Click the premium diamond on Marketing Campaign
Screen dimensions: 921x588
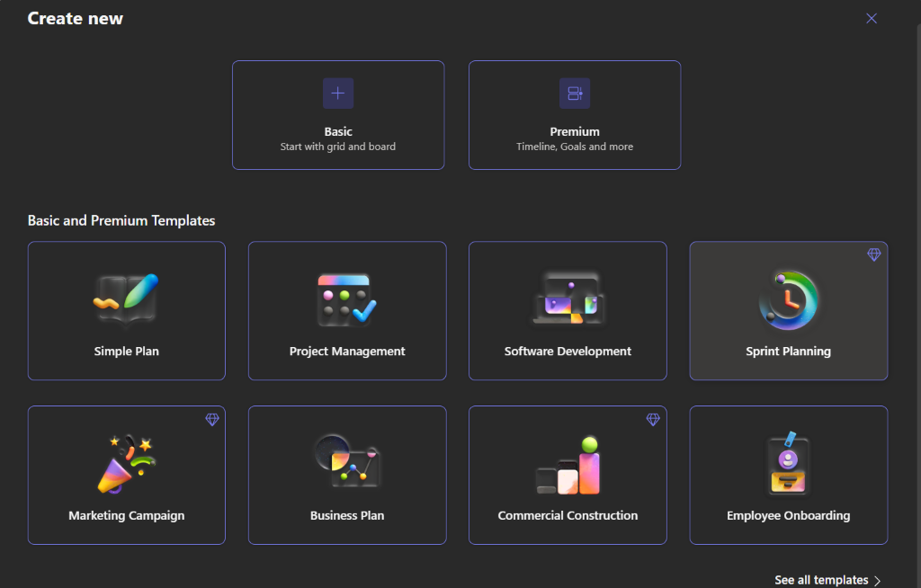pos(212,419)
